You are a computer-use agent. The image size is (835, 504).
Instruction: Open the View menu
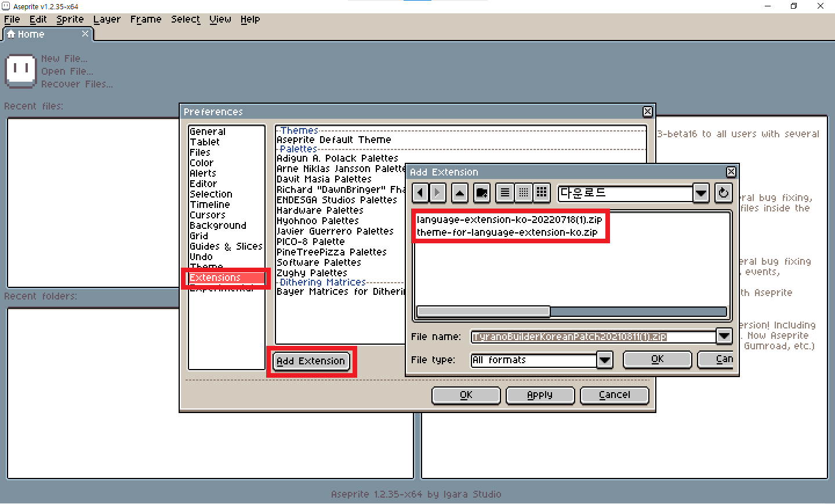220,19
